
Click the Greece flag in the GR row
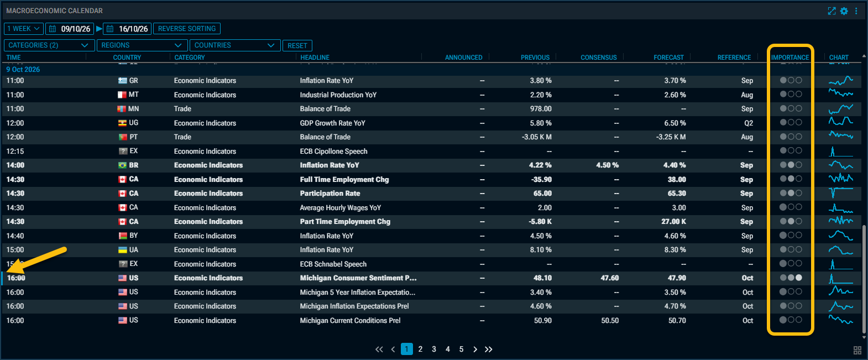pos(123,81)
